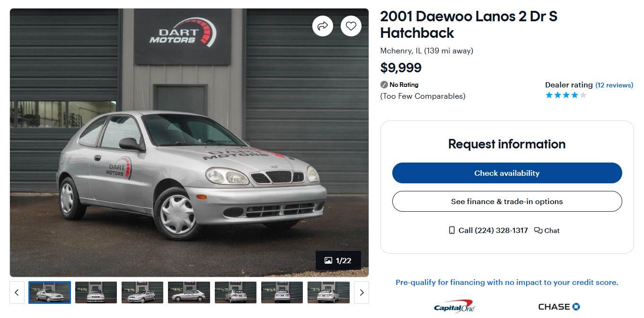Click the phone icon beside Call

(451, 231)
